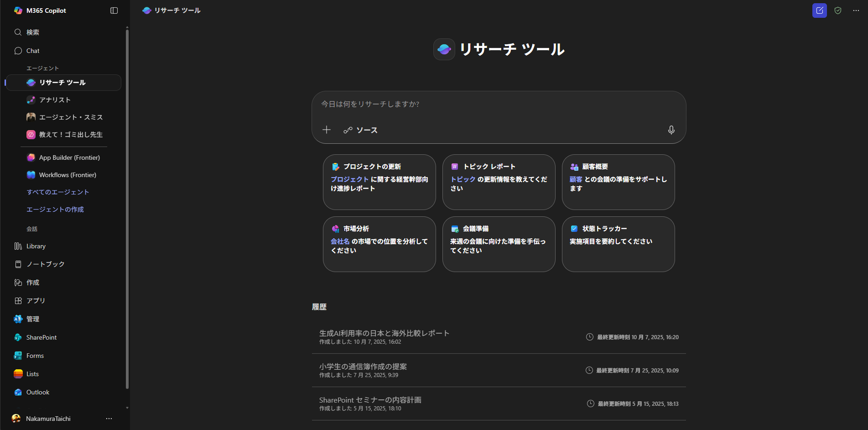Open the top-right more options ellipsis
The width and height of the screenshot is (868, 430).
pos(856,10)
